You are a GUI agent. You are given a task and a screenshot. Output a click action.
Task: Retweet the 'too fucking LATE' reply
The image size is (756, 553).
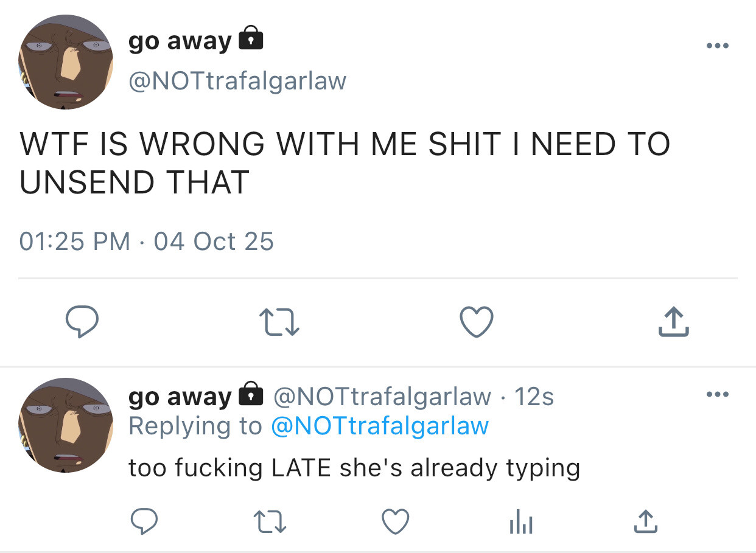click(270, 521)
